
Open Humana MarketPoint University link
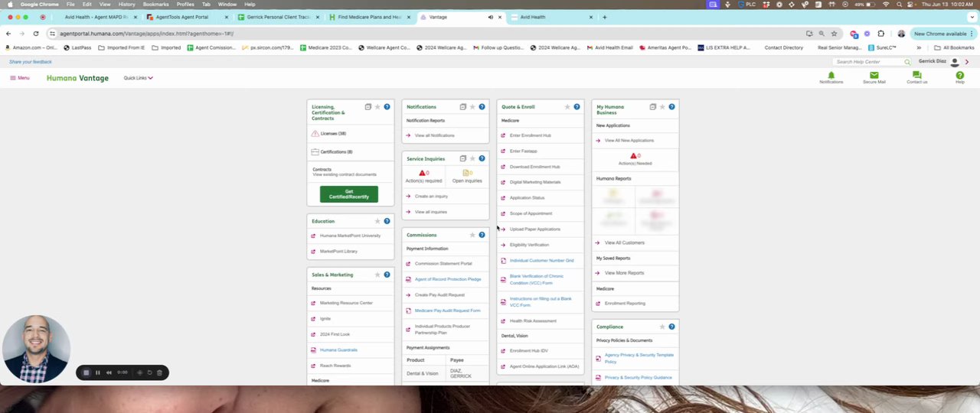[350, 236]
